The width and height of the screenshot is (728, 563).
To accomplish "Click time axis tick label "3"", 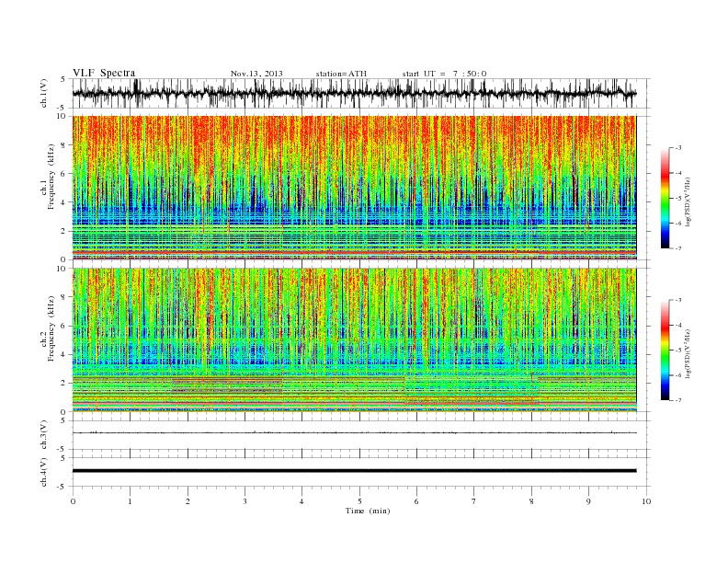I will (245, 501).
